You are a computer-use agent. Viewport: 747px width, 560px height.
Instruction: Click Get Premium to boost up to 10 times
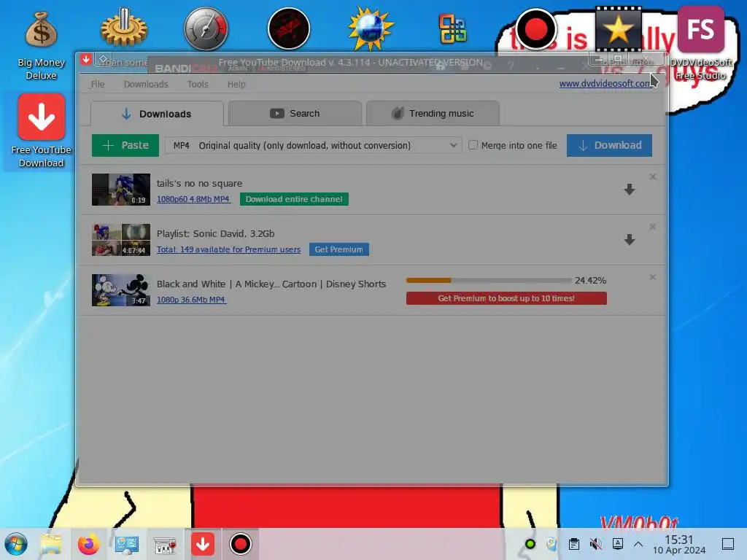click(x=506, y=298)
